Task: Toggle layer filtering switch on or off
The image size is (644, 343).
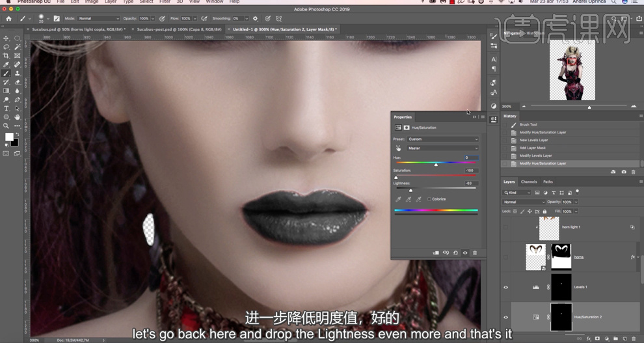Action: 578,192
